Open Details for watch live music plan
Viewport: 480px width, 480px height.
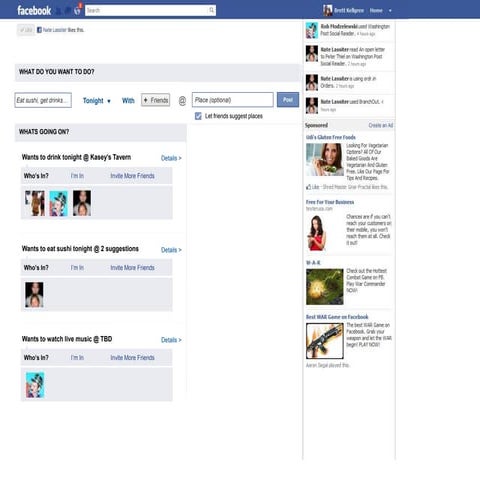pyautogui.click(x=171, y=340)
